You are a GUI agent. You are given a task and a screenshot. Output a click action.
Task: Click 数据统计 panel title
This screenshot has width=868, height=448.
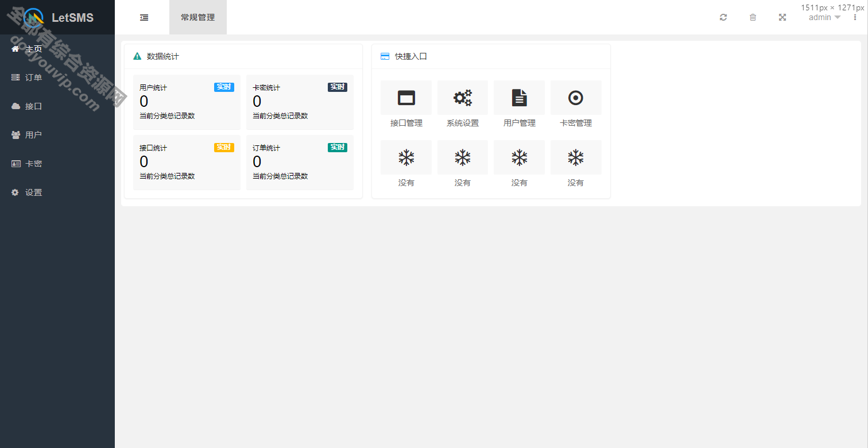[163, 56]
